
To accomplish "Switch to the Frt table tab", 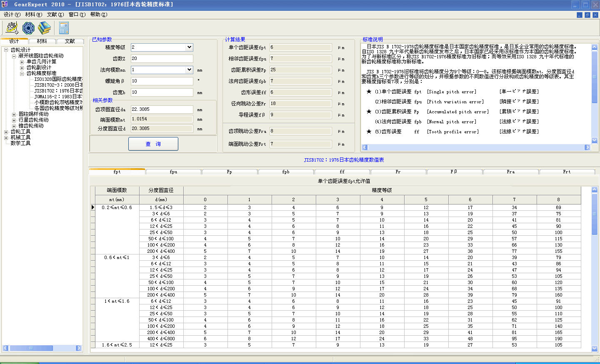I will click(567, 172).
